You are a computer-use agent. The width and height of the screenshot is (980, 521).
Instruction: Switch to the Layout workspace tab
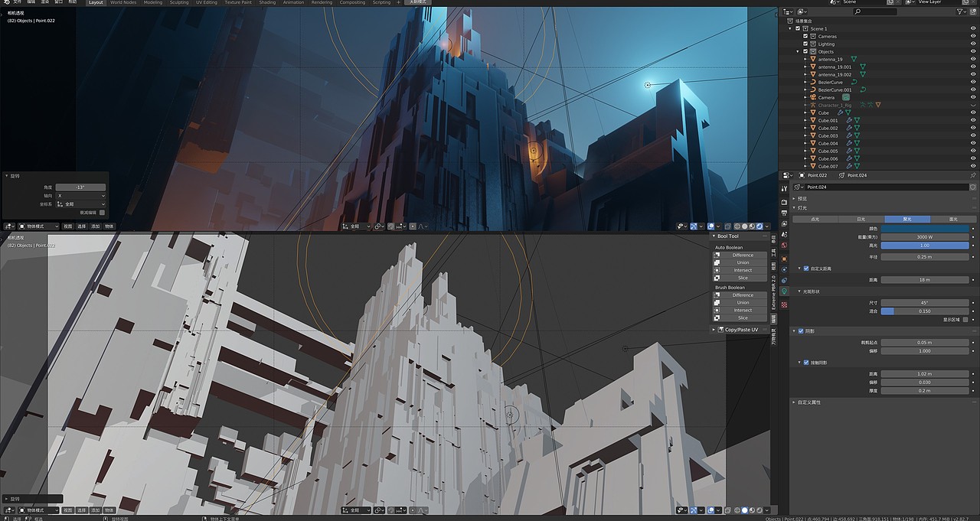click(95, 2)
